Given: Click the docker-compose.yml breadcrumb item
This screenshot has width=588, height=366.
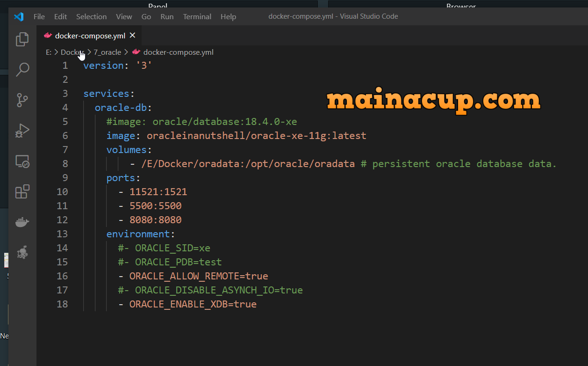Looking at the screenshot, I should coord(178,52).
